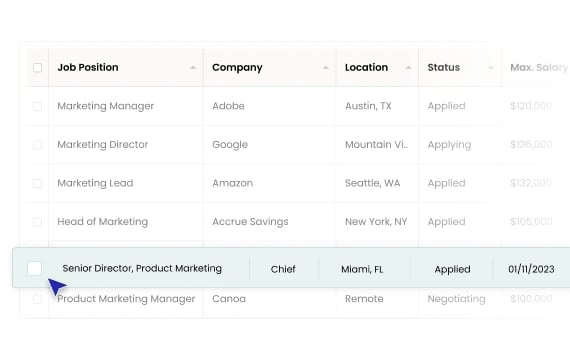570x360 pixels.
Task: Tick Product Marketing Manager row checkbox
Action: coord(37,299)
